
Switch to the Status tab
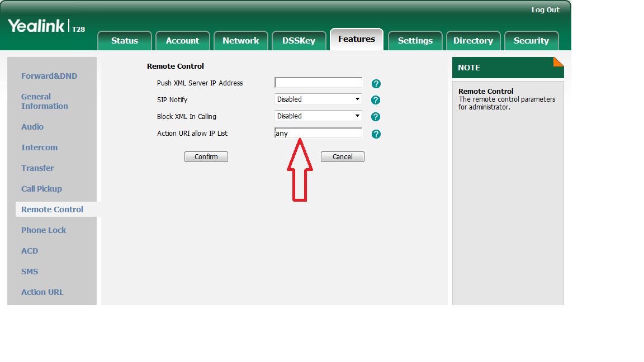click(124, 41)
